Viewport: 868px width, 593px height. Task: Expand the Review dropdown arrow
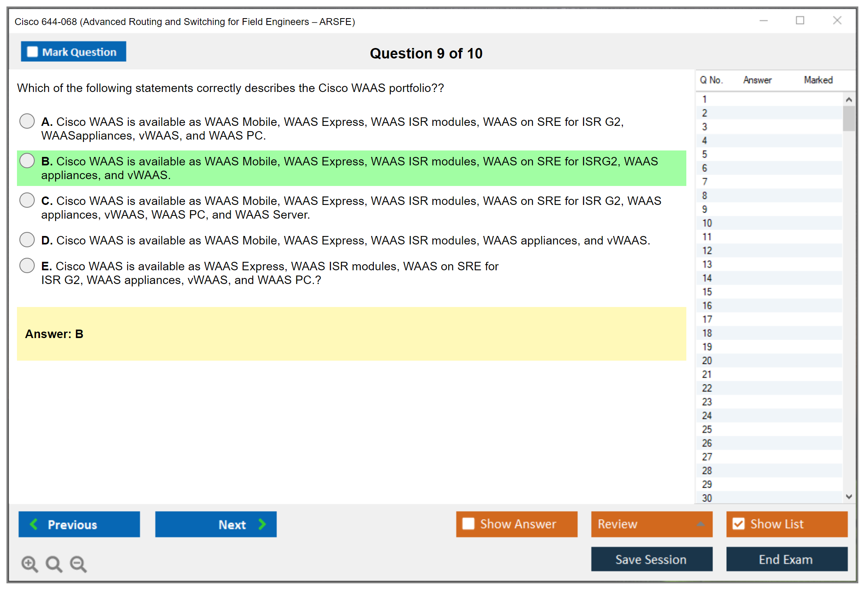[x=701, y=524]
